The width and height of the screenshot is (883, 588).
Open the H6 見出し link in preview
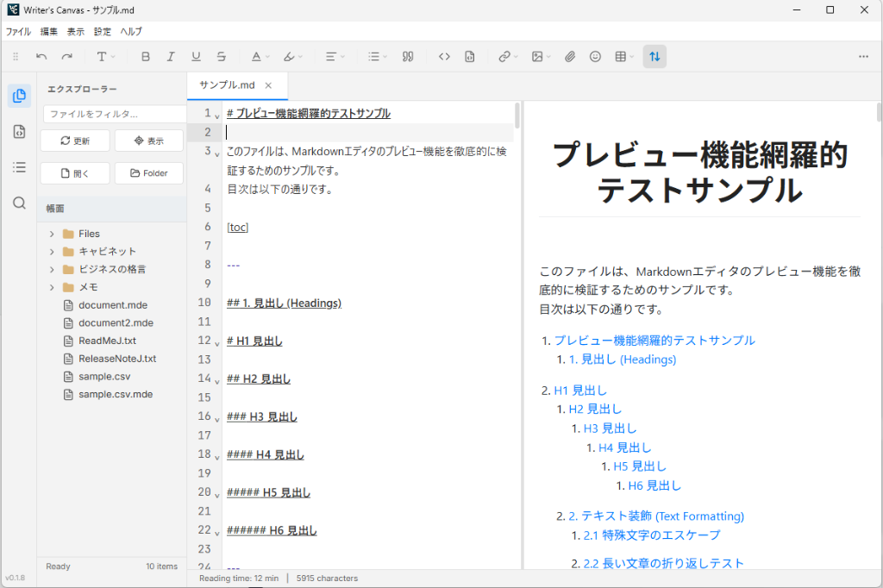point(654,485)
